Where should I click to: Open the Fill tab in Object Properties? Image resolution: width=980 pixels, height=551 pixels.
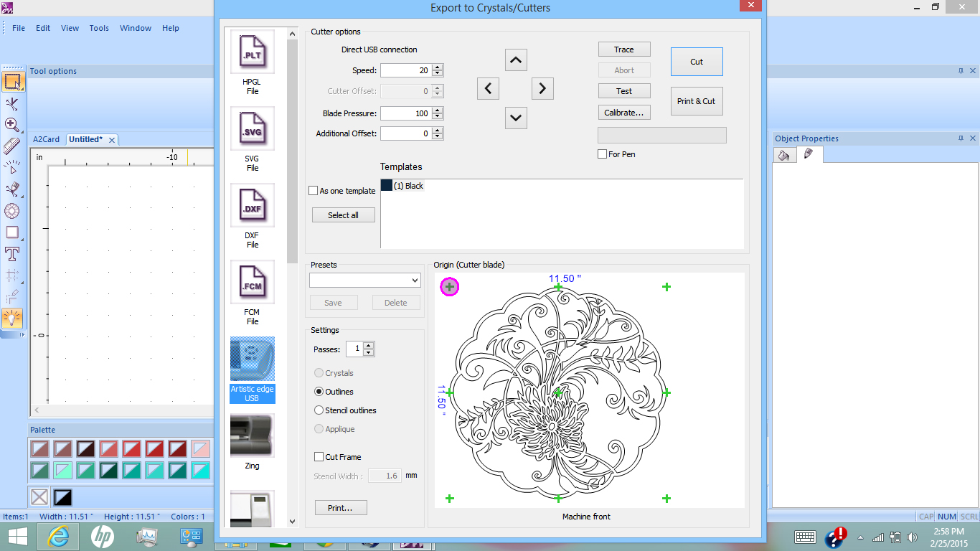click(785, 155)
